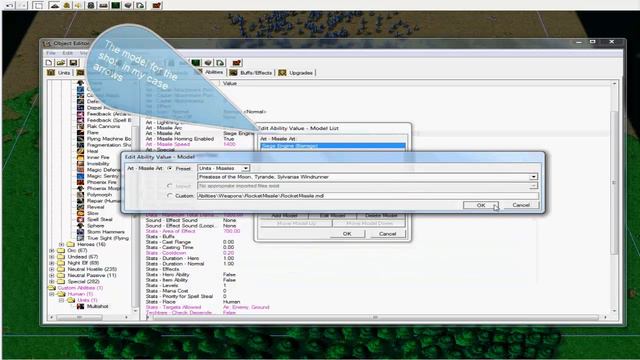Screen dimensions: 640x360
Task: Click the Flak Cannons ability icon
Action: (80, 126)
